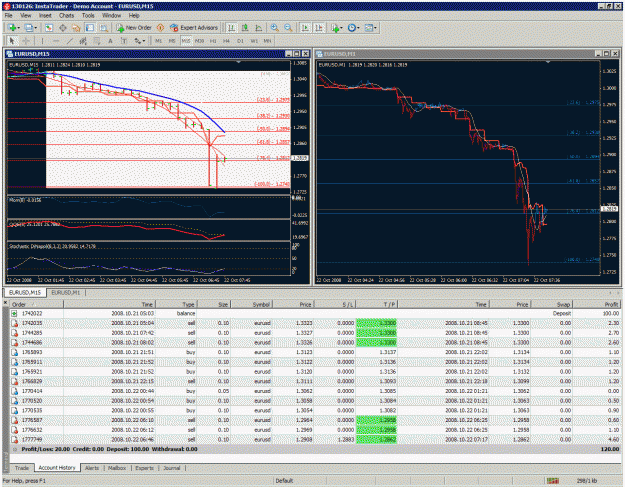Select the Trendline tool
The image size is (625, 487).
click(x=70, y=41)
